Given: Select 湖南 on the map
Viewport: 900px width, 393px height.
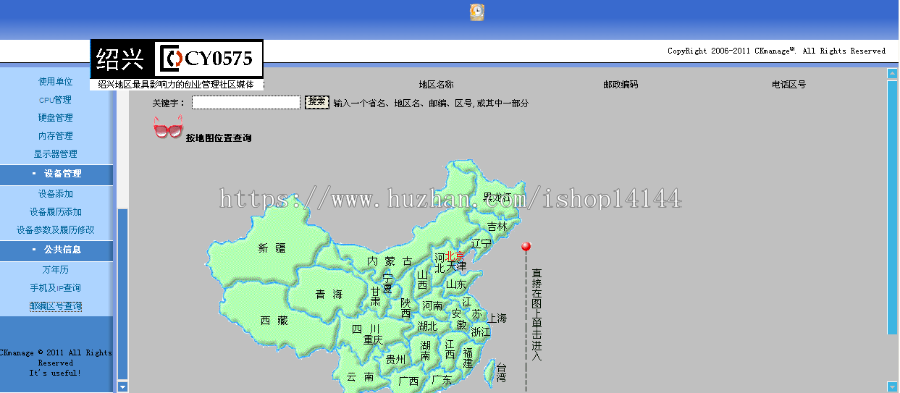Looking at the screenshot, I should (425, 351).
